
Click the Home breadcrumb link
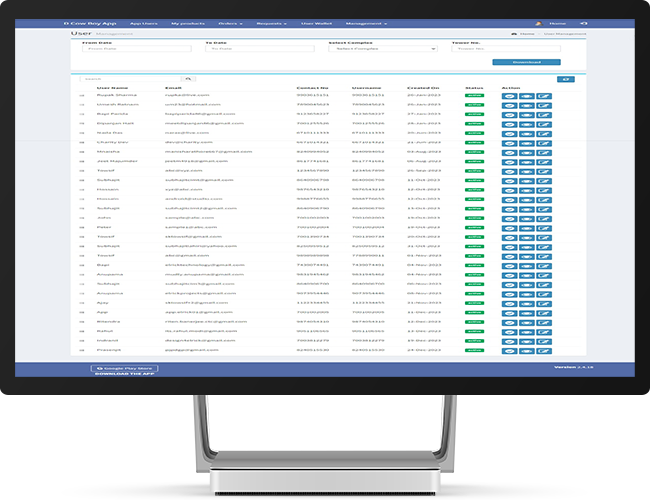[x=526, y=34]
